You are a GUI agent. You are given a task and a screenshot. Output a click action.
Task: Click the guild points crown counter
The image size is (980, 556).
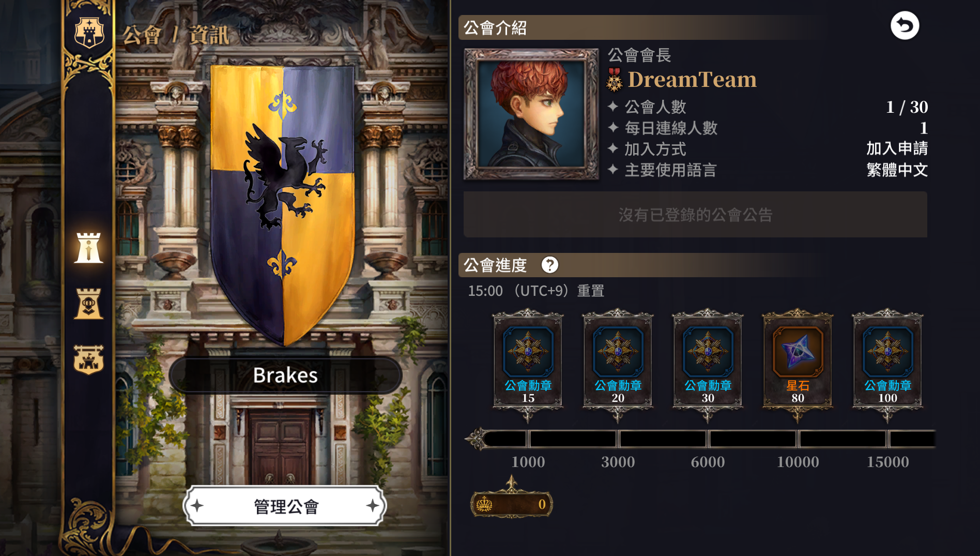(x=512, y=504)
